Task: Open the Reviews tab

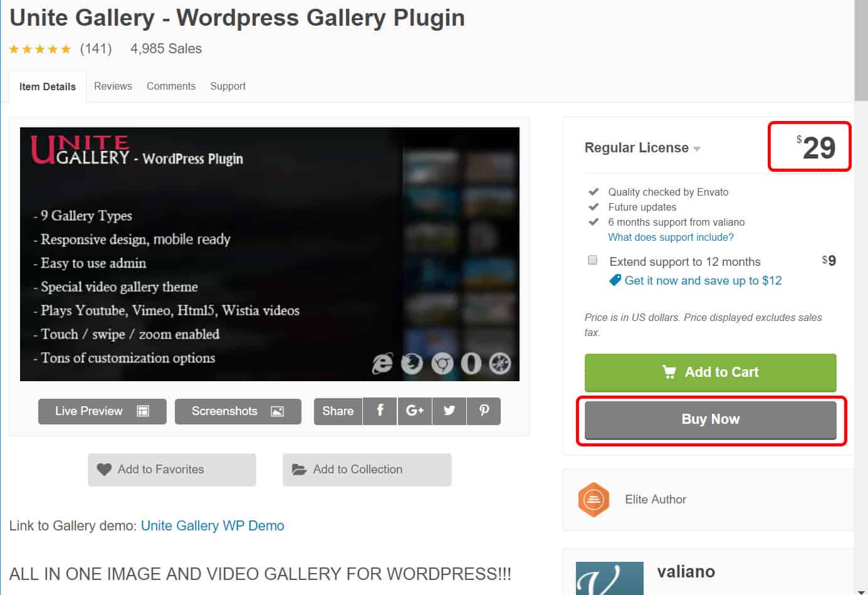Action: click(x=113, y=87)
